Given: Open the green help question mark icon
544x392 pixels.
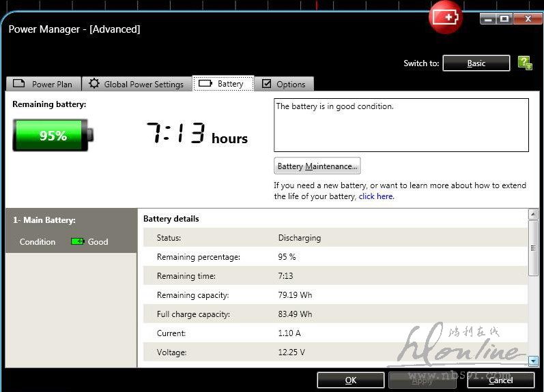Looking at the screenshot, I should point(524,63).
